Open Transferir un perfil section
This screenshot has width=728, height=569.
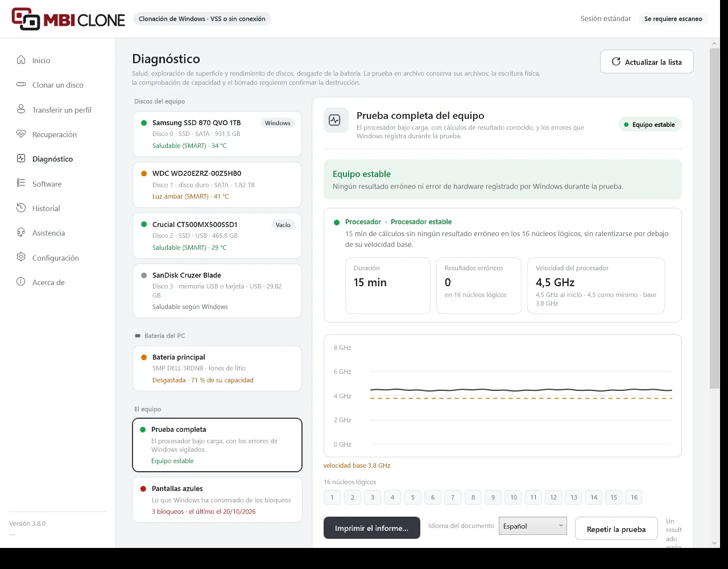[58, 110]
